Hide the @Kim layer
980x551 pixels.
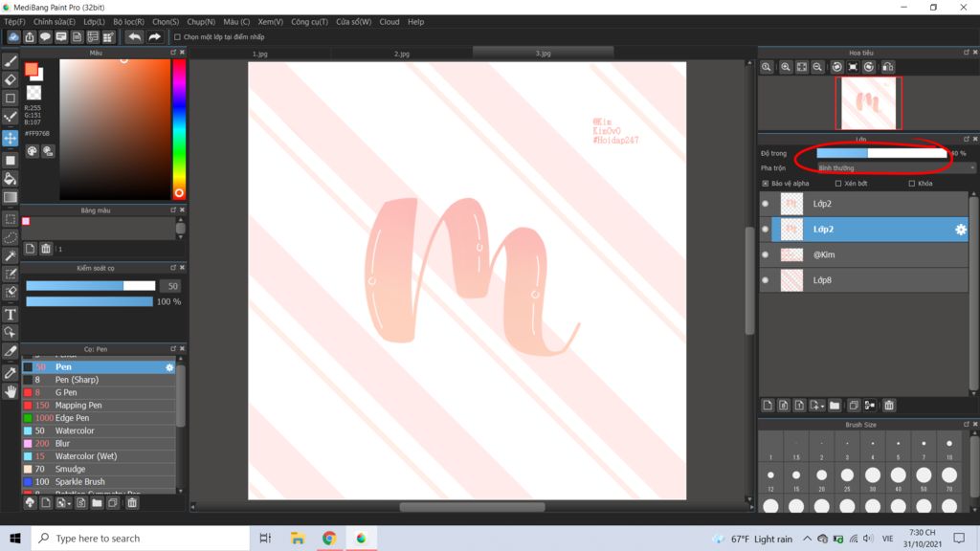point(765,254)
